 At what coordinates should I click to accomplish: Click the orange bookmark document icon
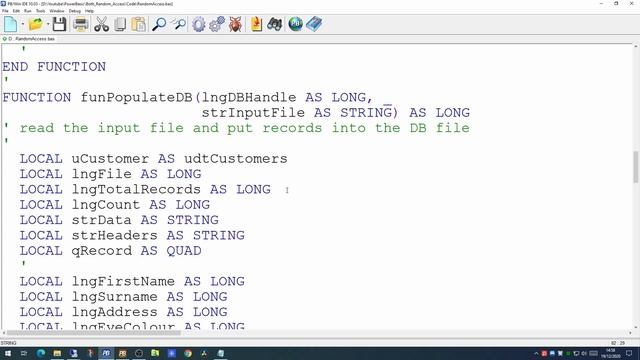point(256,24)
